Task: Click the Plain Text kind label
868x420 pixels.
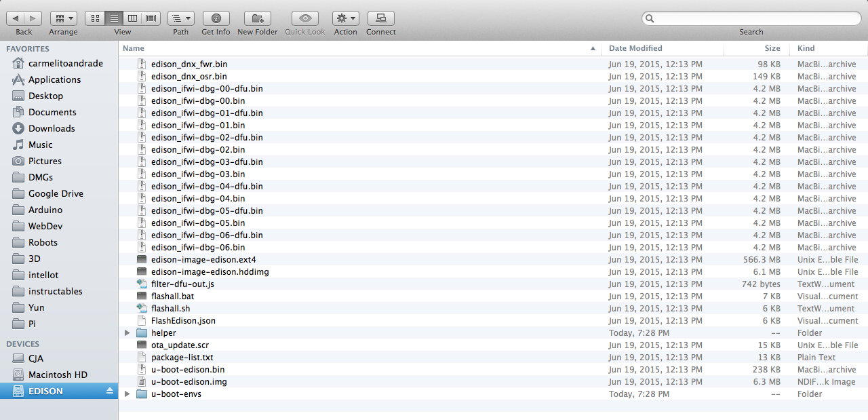Action: coord(816,357)
